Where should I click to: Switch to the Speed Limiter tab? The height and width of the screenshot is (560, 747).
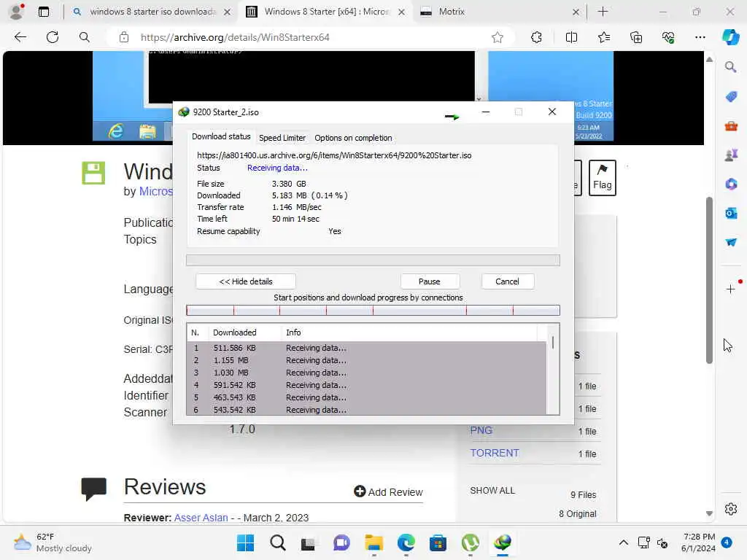282,138
